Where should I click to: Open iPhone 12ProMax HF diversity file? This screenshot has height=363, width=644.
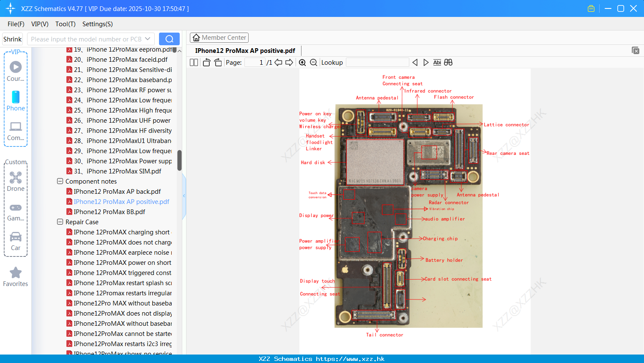[119, 131]
